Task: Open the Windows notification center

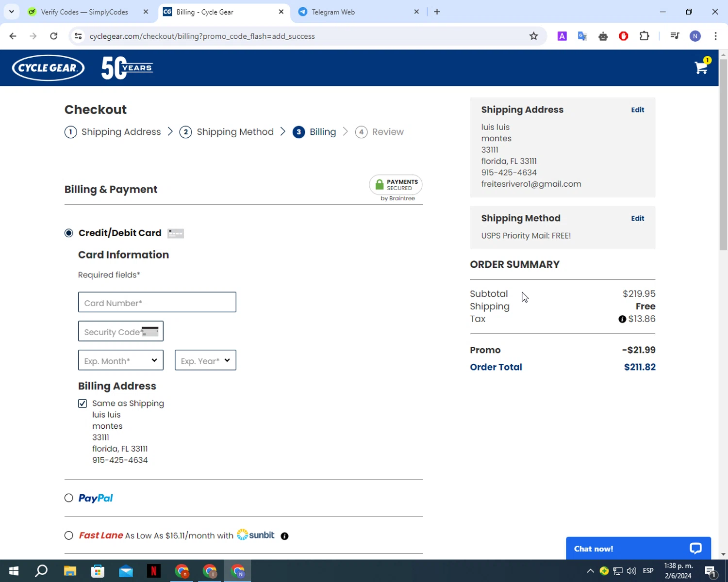Action: point(710,571)
